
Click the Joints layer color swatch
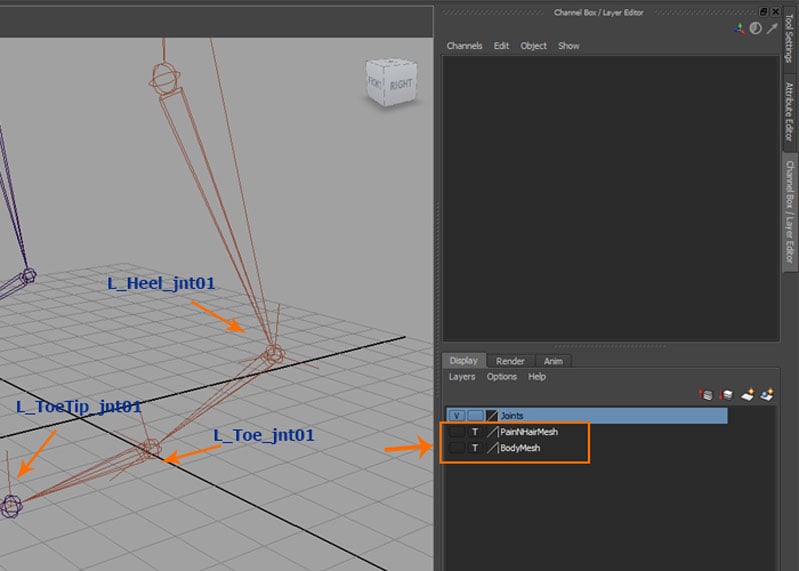[492, 415]
